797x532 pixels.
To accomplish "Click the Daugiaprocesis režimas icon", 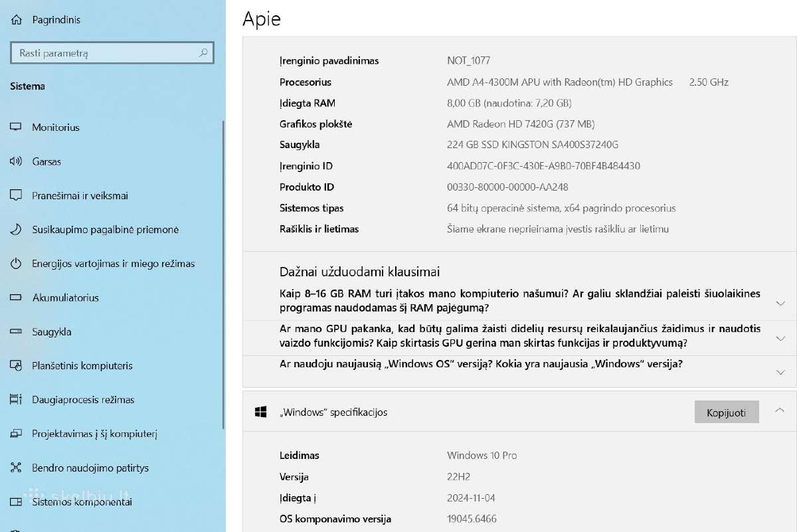I will pyautogui.click(x=16, y=400).
